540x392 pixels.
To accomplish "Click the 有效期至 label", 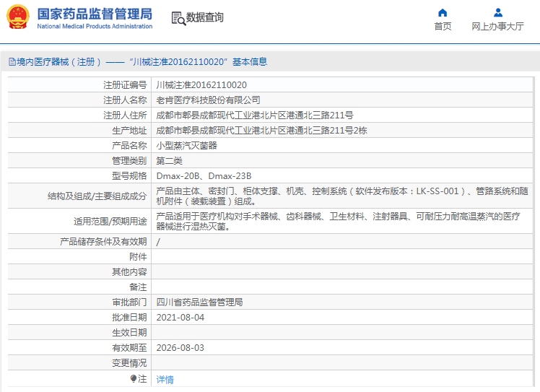I will 129,348.
